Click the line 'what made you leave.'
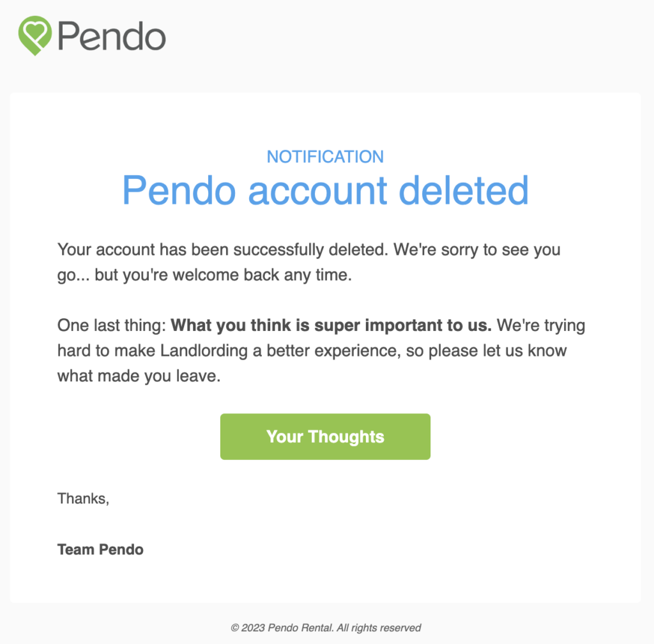This screenshot has height=644, width=654. (139, 376)
